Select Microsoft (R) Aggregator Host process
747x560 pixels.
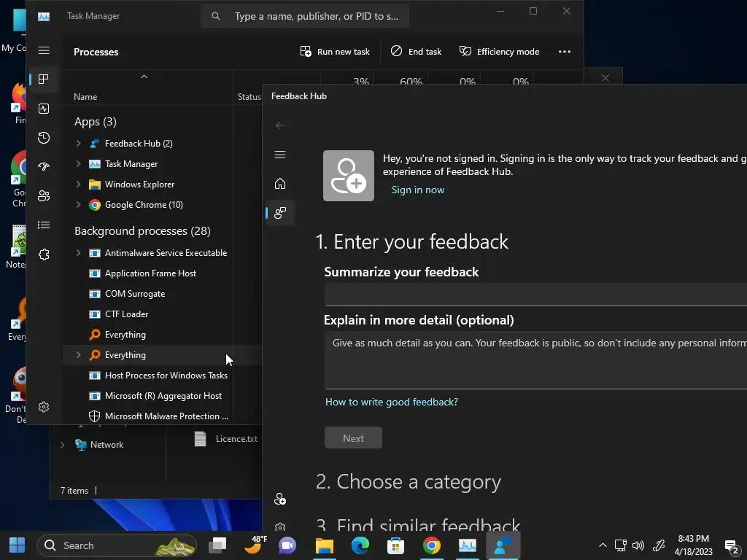pos(162,396)
